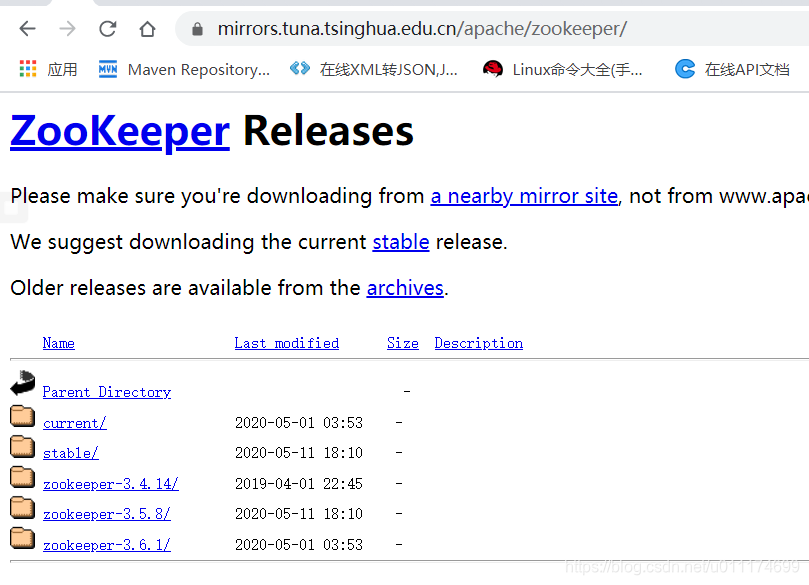
Task: Click the folder icon beside zookeeper-3.5.8/
Action: click(x=23, y=508)
